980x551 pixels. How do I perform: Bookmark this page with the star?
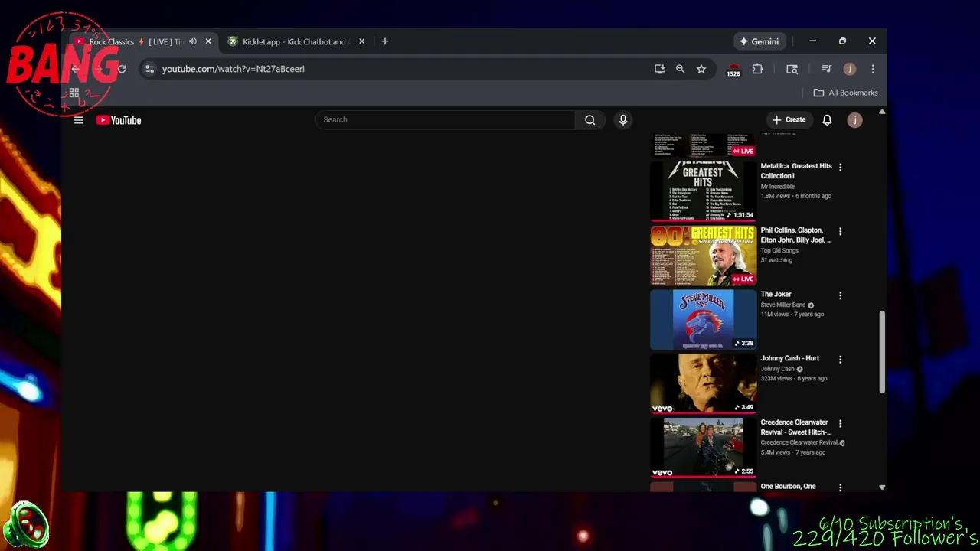pos(701,69)
